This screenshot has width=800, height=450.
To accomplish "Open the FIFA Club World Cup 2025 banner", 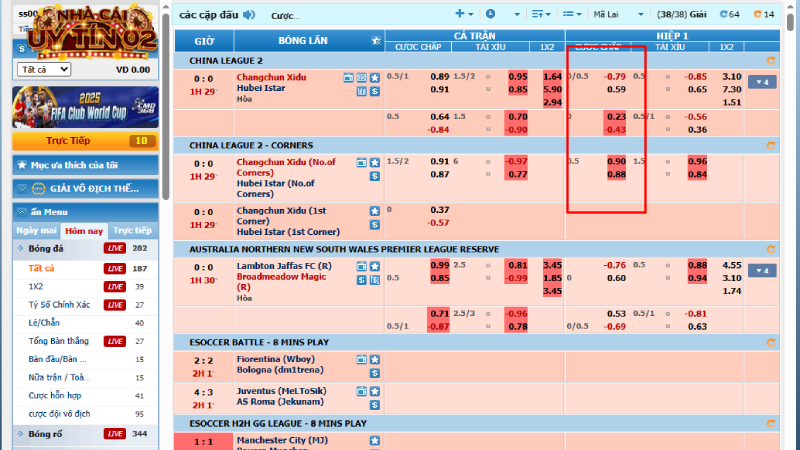I will coord(85,107).
